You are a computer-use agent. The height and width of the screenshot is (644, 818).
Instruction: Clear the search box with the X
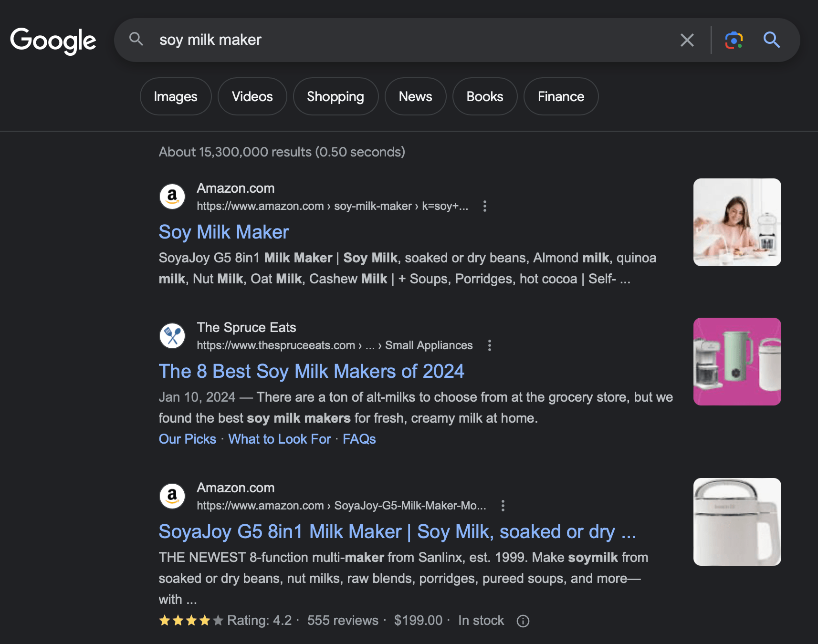pos(687,40)
